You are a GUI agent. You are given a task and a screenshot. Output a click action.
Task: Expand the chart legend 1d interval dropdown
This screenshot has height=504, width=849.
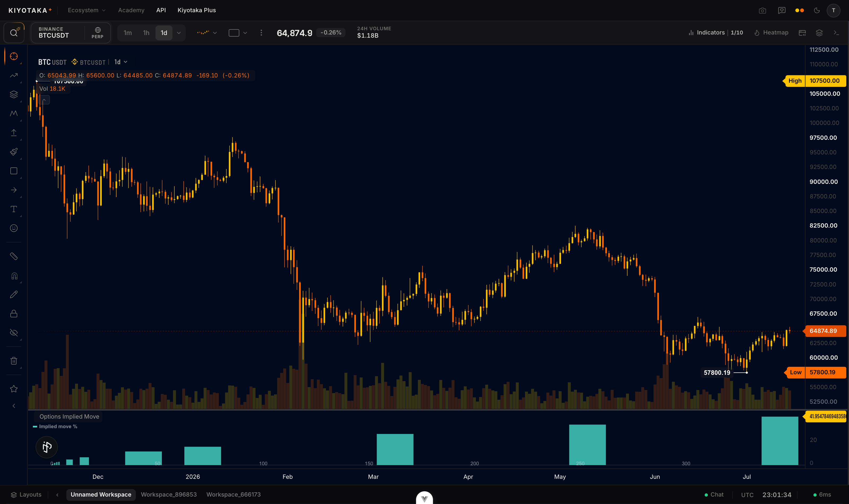pyautogui.click(x=121, y=62)
